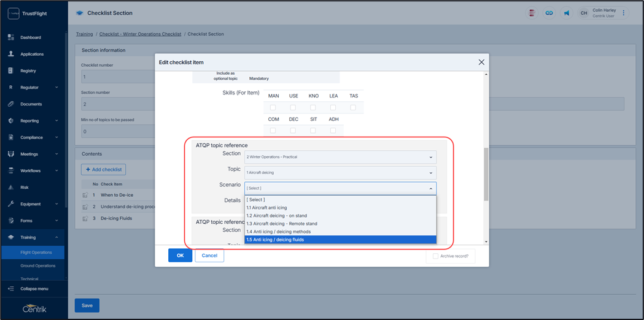Click the link icon in top header
The width and height of the screenshot is (644, 320).
click(549, 13)
